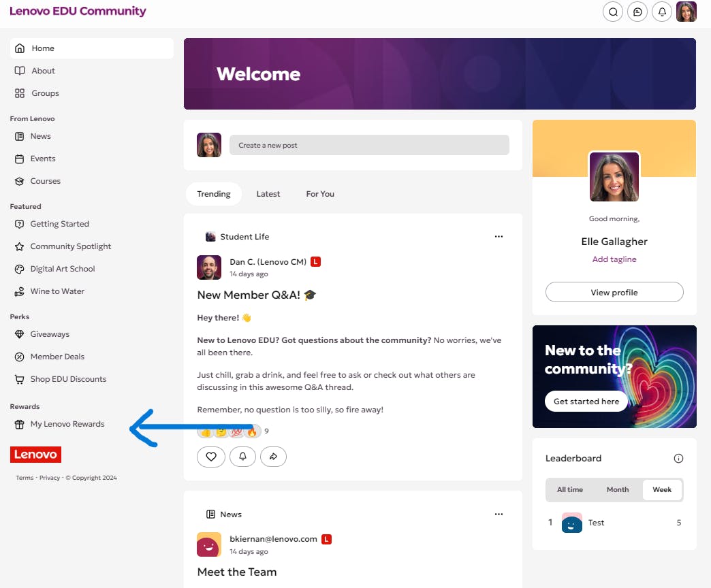Screen dimensions: 711x588
Task: Like the New Member Q&A post
Action: tap(211, 457)
